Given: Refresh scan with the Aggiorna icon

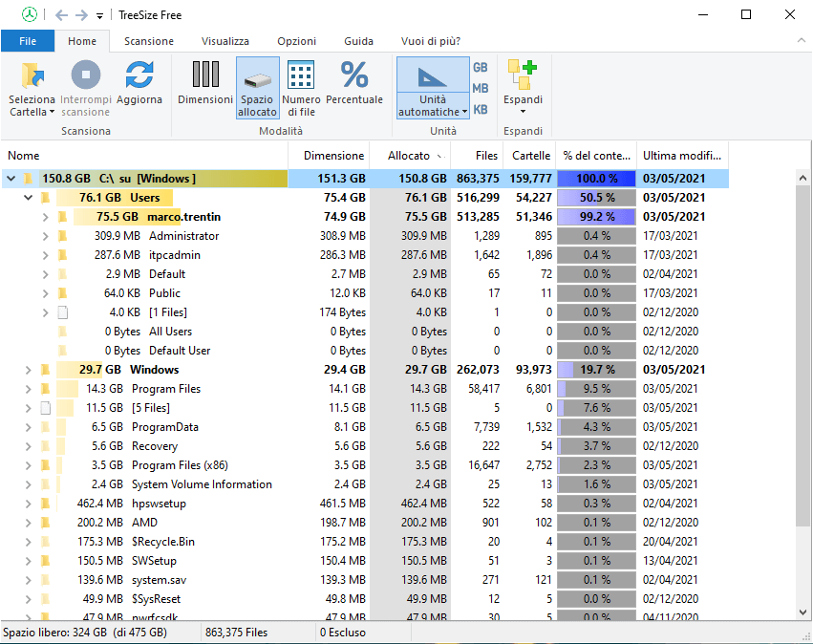Looking at the screenshot, I should pyautogui.click(x=139, y=75).
